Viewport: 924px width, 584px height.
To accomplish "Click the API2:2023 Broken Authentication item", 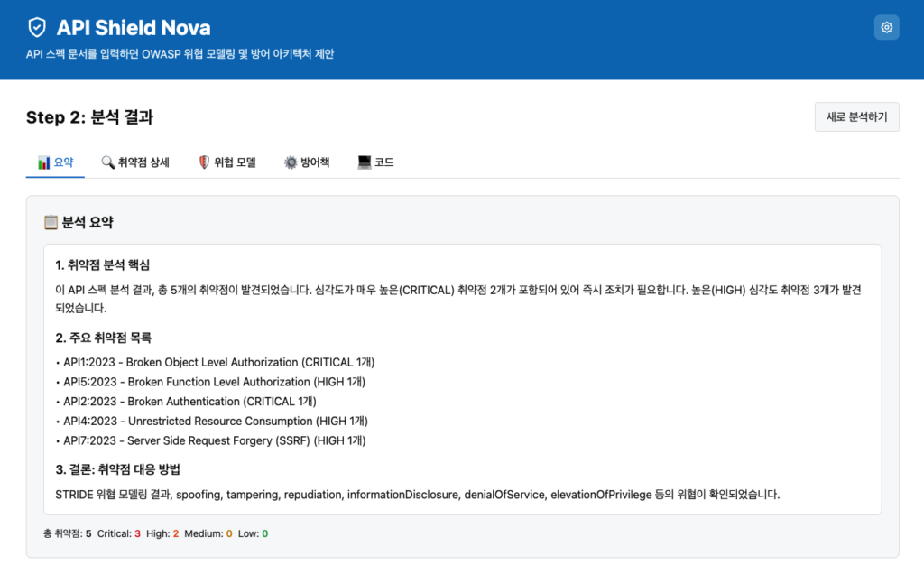I will (189, 402).
